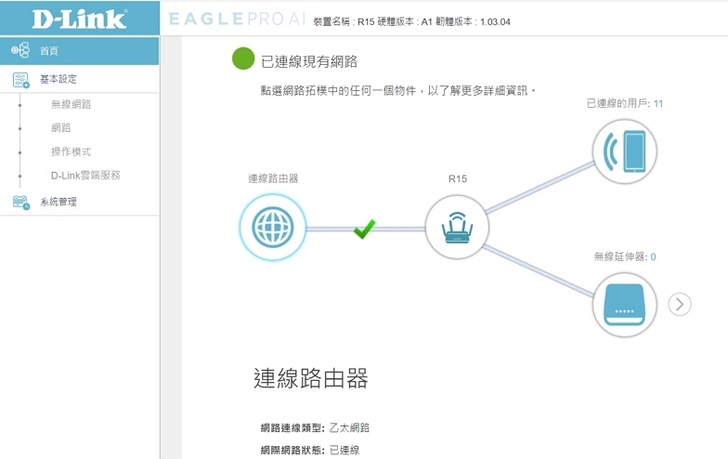Screen dimensions: 728x459
Task: Click the wireless extender device icon
Action: [x=625, y=304]
